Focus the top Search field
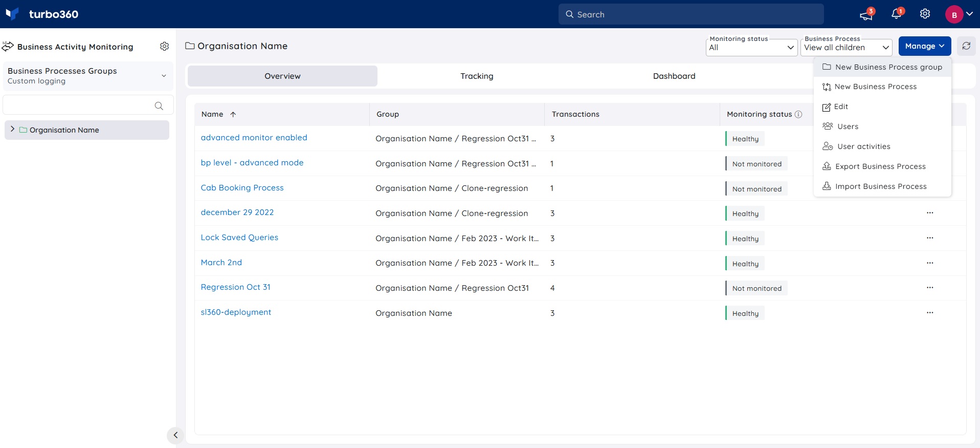Image resolution: width=980 pixels, height=448 pixels. 691,14
